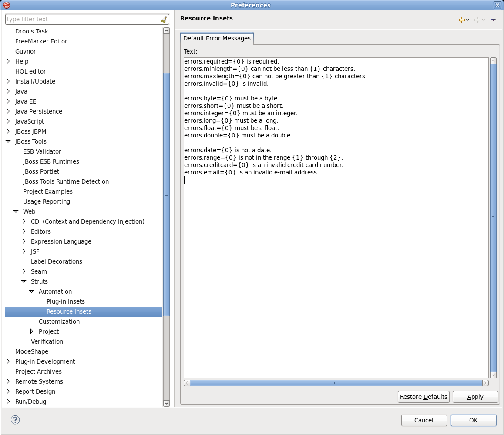Select FreeMarker Editor preference page
Screen dimensions: 504x435
(41, 41)
